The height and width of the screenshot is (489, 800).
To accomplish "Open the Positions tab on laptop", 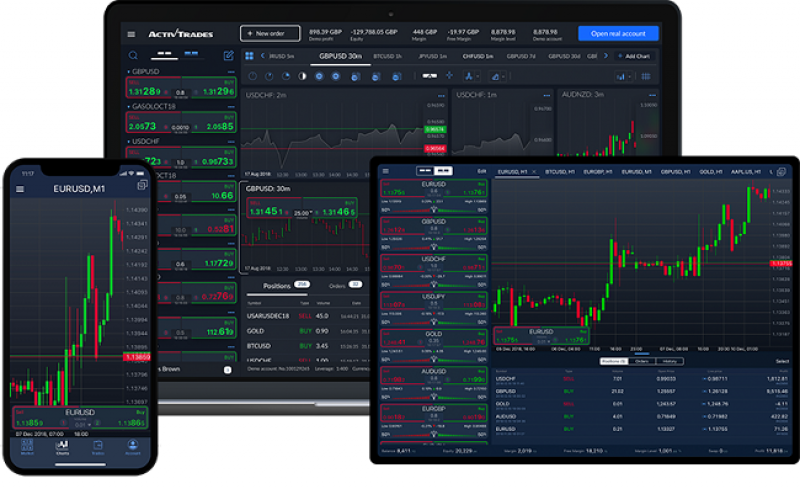I will pos(278,286).
